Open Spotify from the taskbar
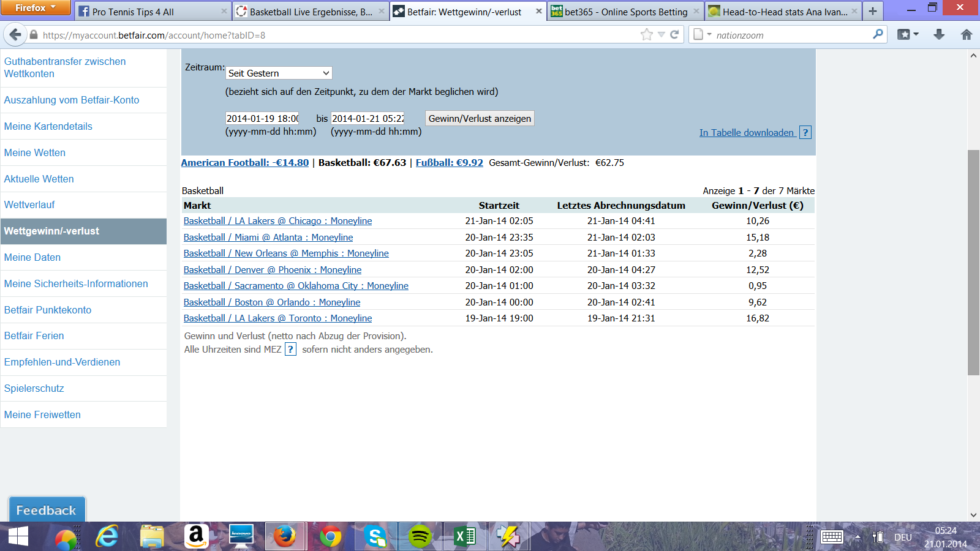 420,537
